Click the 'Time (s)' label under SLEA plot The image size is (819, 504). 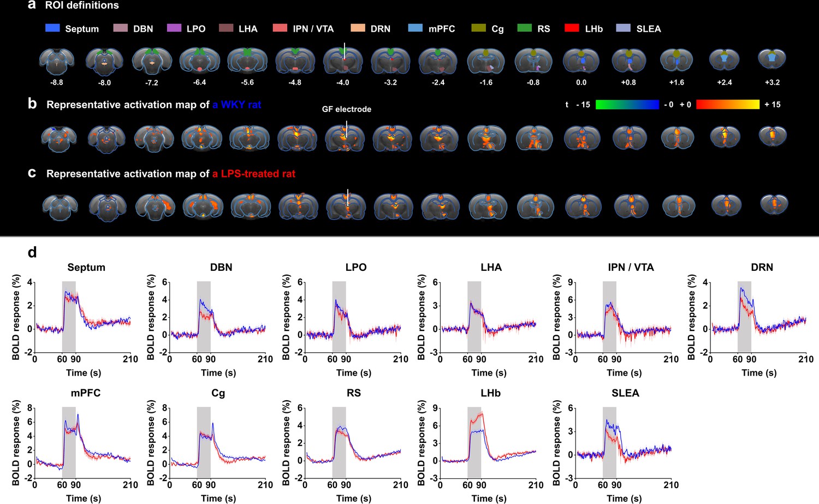(624, 499)
